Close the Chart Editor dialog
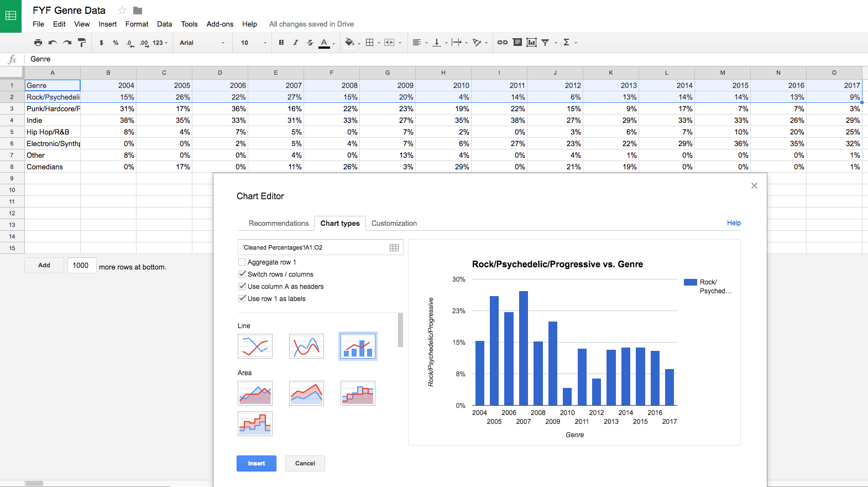 click(754, 186)
